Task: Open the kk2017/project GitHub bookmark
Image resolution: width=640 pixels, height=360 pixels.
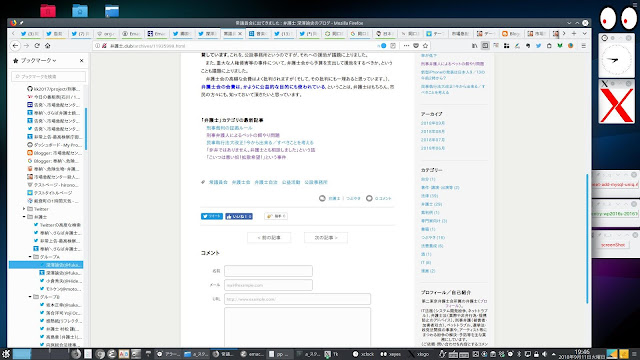Action: click(x=53, y=89)
